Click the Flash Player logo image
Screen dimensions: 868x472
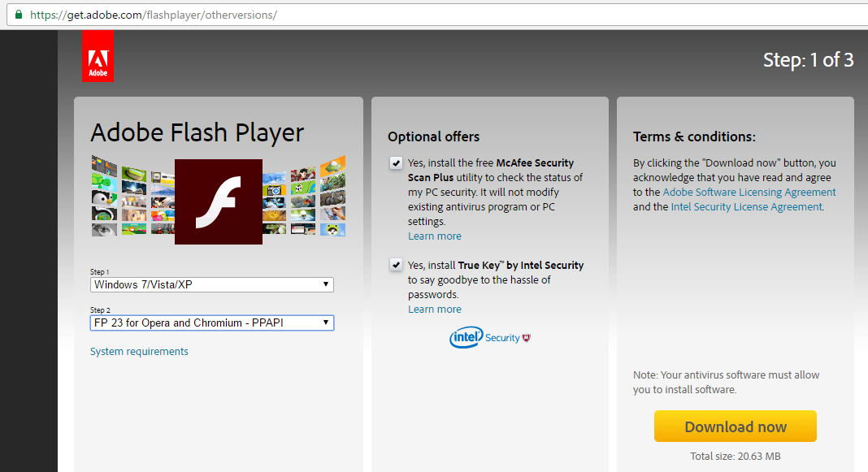coord(219,202)
